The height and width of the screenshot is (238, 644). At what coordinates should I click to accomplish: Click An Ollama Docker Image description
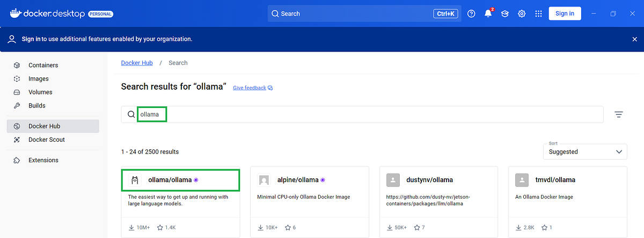pos(544,197)
